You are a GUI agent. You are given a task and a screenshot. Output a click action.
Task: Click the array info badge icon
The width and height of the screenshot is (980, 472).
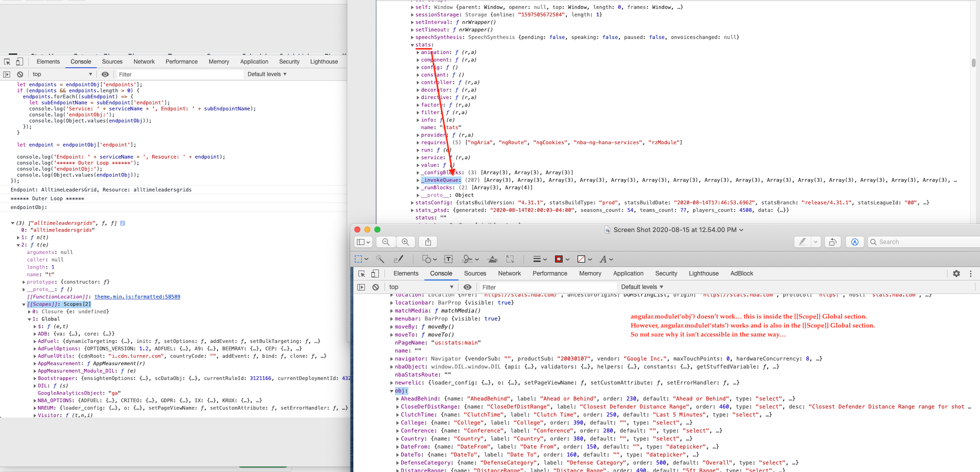coord(123,223)
